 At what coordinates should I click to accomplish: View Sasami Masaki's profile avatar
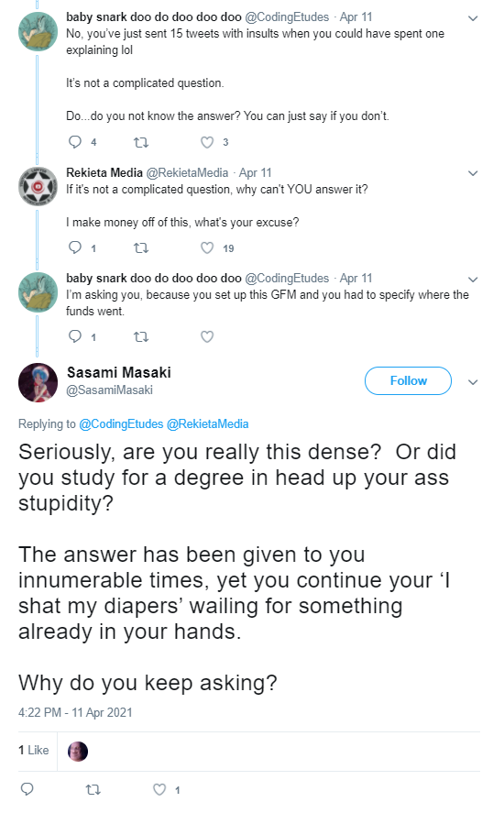[38, 382]
